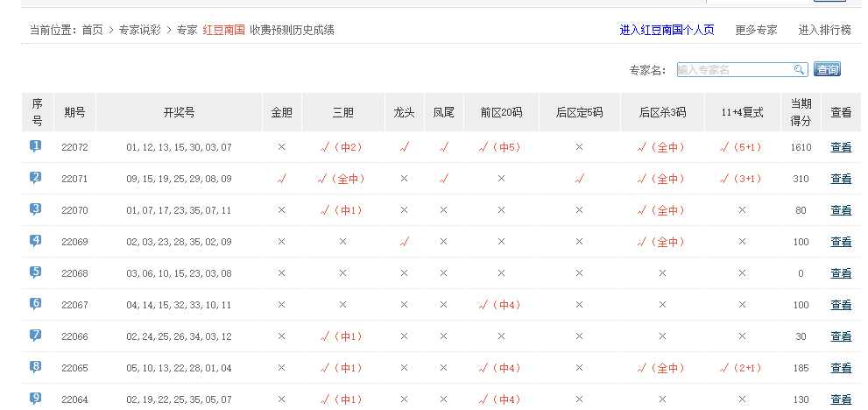Viewport: 868px width, 410px height.
Task: Click the number 8 row badge icon
Action: (x=36, y=367)
